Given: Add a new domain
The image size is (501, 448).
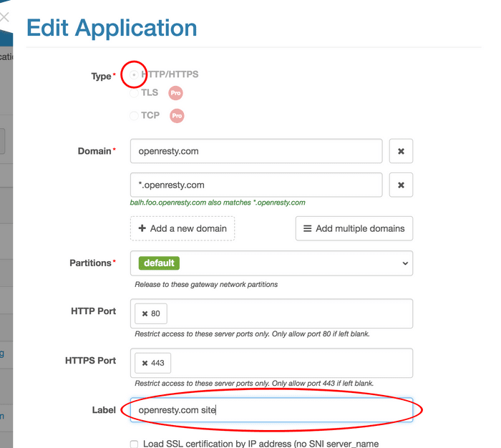Looking at the screenshot, I should pyautogui.click(x=183, y=228).
